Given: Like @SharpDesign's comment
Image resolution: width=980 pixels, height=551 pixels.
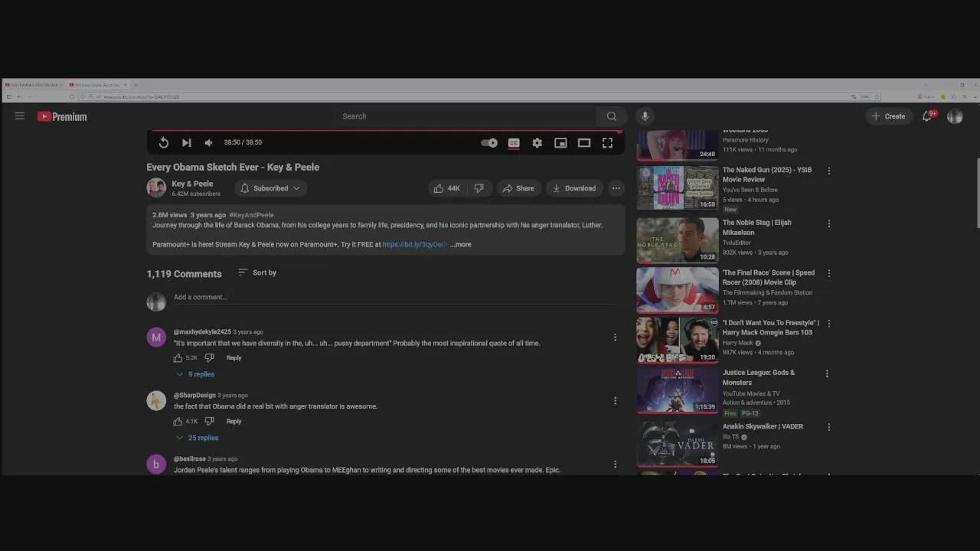Looking at the screenshot, I should [x=178, y=422].
